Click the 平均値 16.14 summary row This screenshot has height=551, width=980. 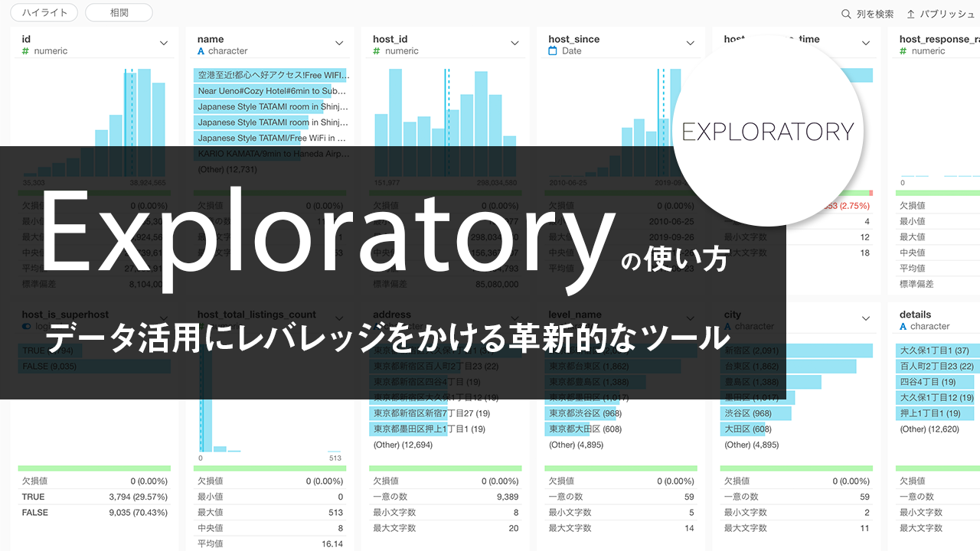[x=269, y=544]
